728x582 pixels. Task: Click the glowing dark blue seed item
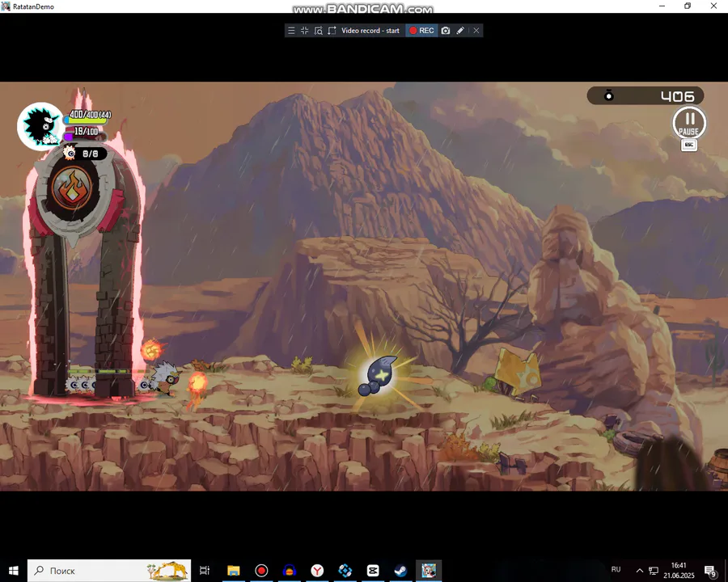click(379, 375)
